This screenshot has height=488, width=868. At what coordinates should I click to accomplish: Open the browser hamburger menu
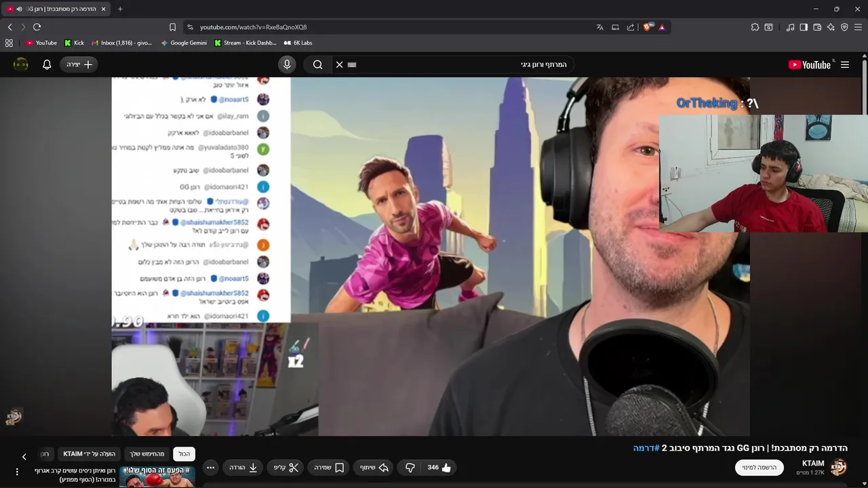tap(858, 27)
